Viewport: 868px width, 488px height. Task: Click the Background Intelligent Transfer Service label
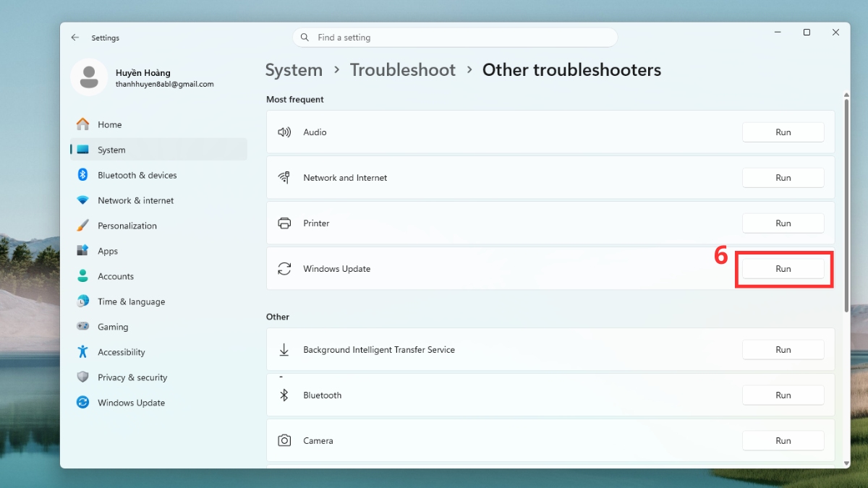click(379, 350)
